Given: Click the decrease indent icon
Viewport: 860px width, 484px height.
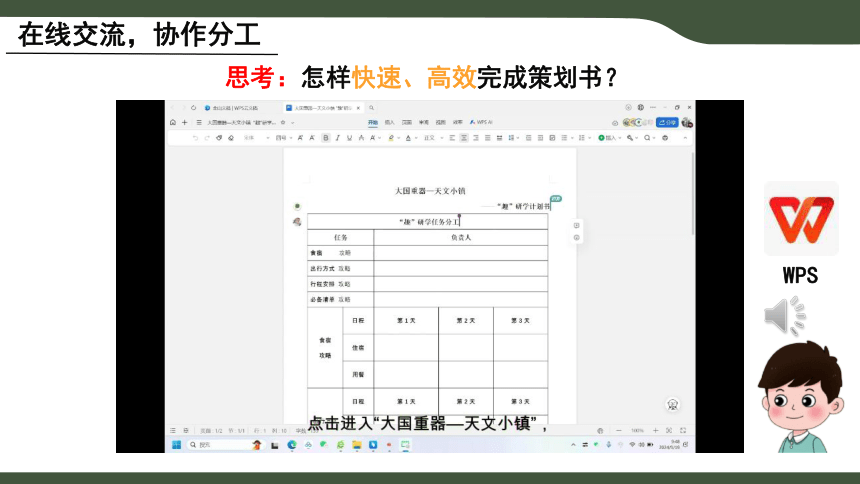Looking at the screenshot, I should click(x=529, y=138).
